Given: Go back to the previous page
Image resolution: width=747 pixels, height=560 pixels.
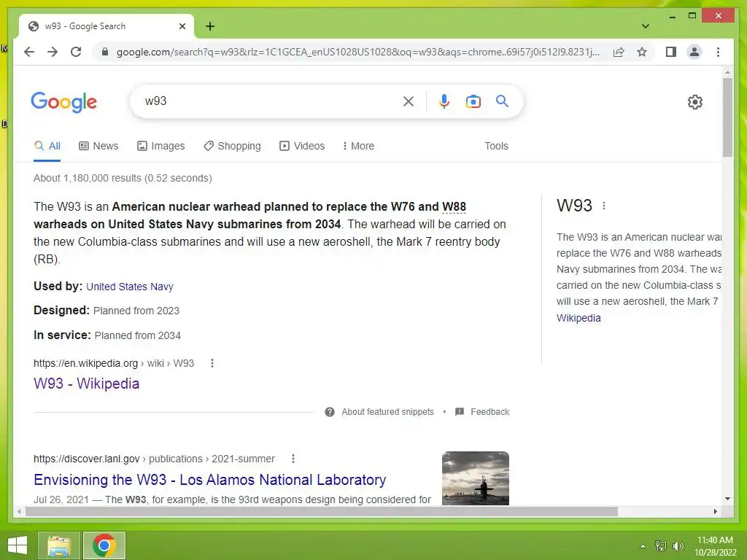Looking at the screenshot, I should point(29,52).
